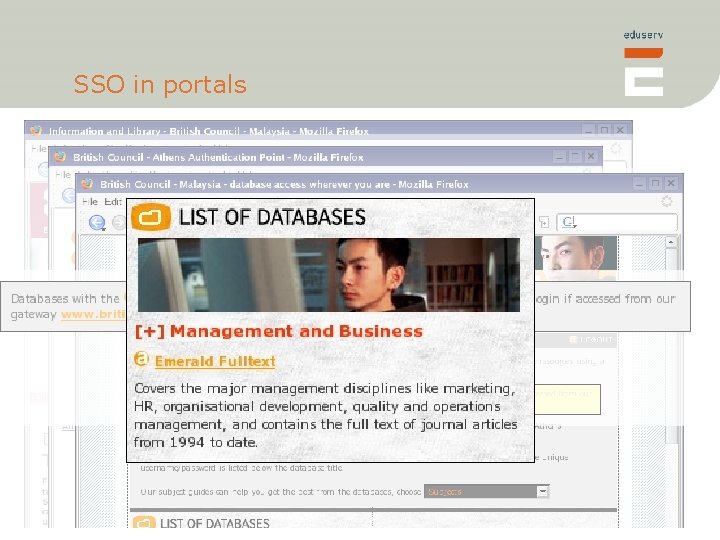Minimize the Information and Library window

[x=588, y=130]
